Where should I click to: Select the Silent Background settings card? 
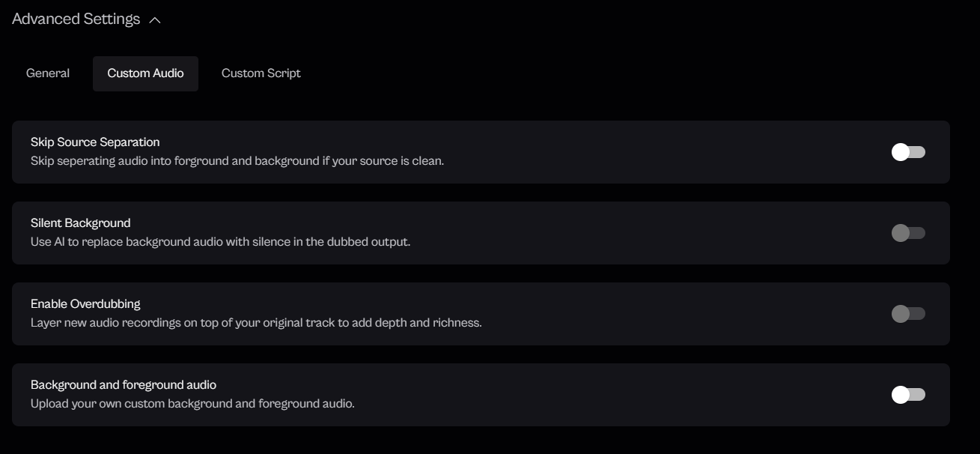(599, 233)
